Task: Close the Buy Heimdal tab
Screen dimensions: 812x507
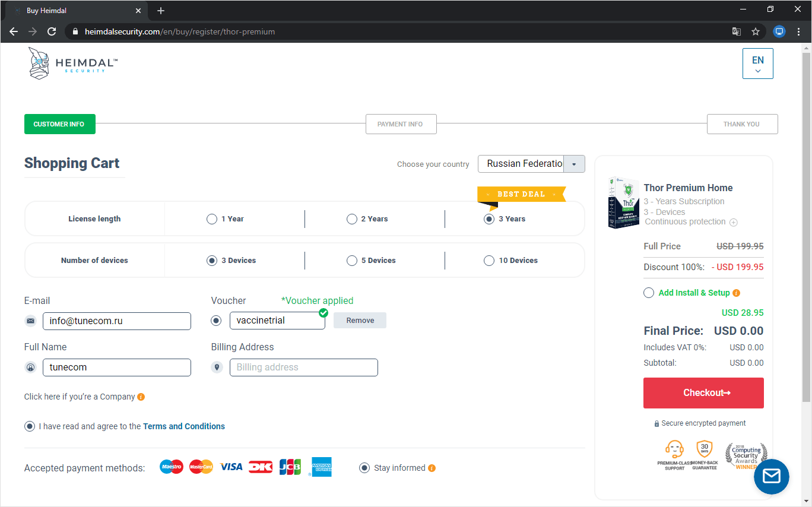Action: [x=138, y=11]
